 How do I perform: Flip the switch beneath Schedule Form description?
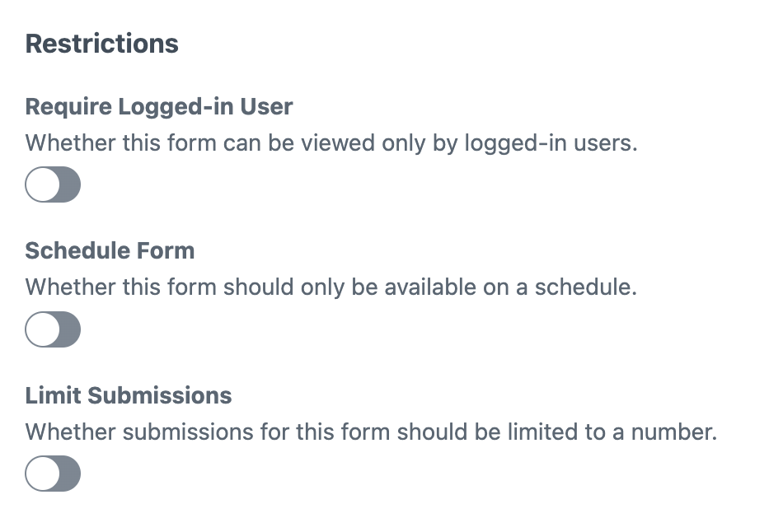point(53,329)
